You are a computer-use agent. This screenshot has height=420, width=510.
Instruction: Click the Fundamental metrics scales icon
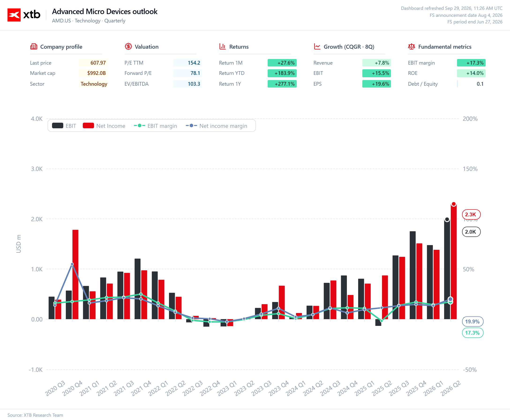[x=412, y=46]
